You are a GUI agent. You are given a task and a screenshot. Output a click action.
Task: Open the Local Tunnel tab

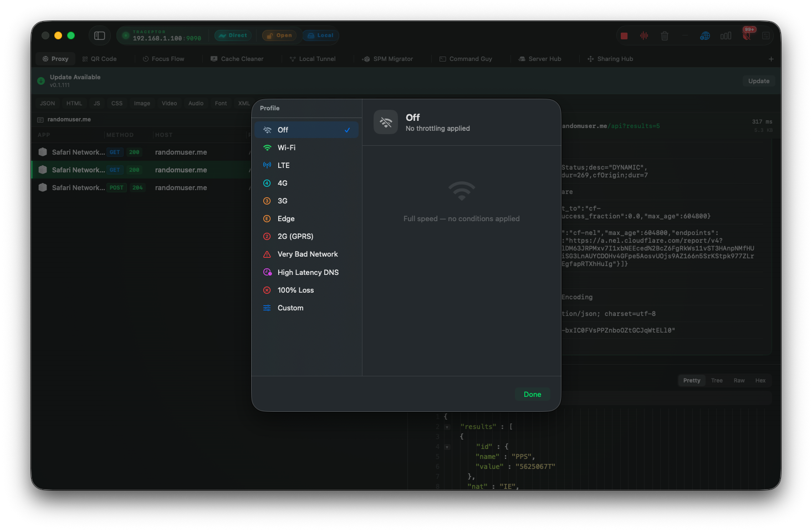(x=313, y=59)
